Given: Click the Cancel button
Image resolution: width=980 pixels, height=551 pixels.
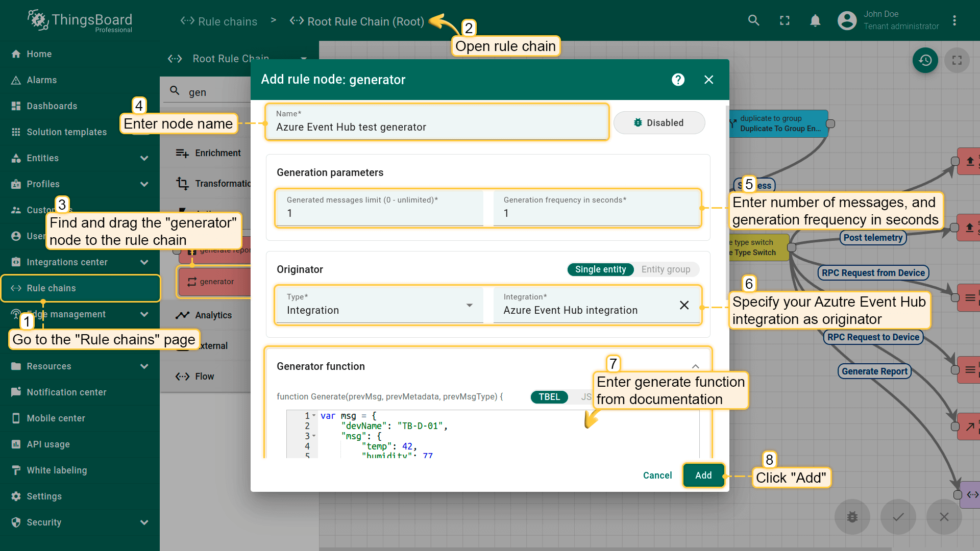Looking at the screenshot, I should pos(657,475).
